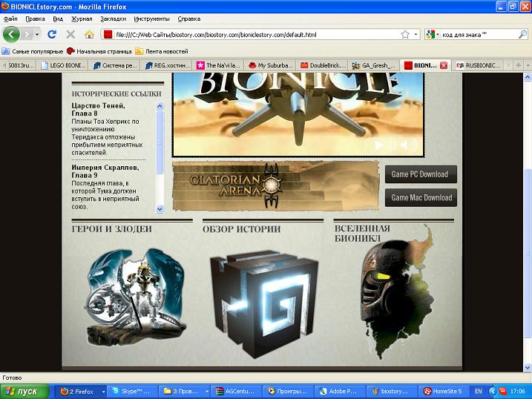Open a new tab with the plus icon
Screen dimensions: 532x399
click(519, 65)
